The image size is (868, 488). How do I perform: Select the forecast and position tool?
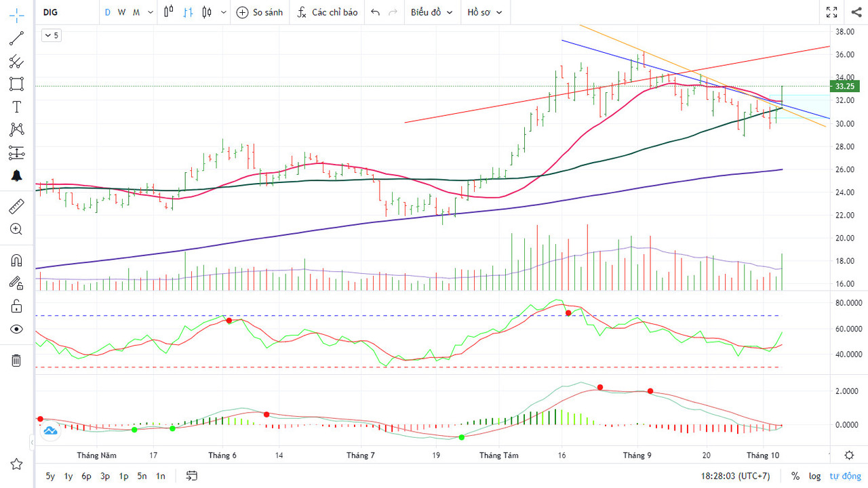16,152
